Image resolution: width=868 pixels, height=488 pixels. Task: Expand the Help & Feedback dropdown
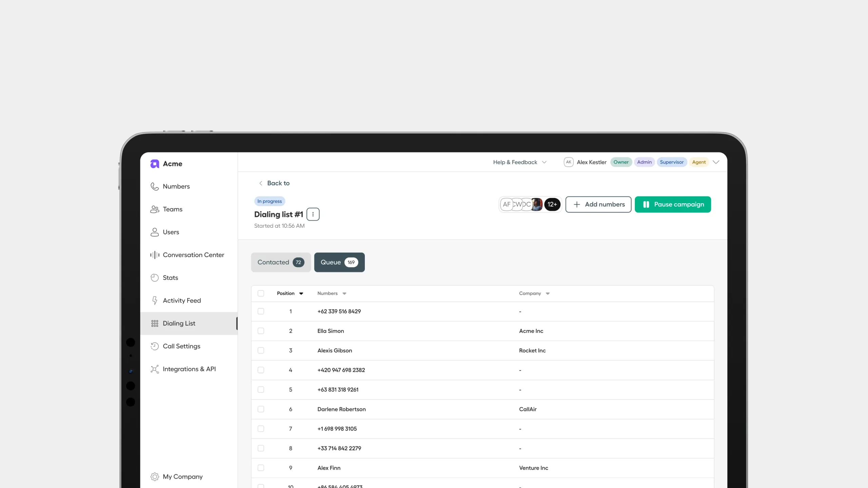tap(520, 162)
